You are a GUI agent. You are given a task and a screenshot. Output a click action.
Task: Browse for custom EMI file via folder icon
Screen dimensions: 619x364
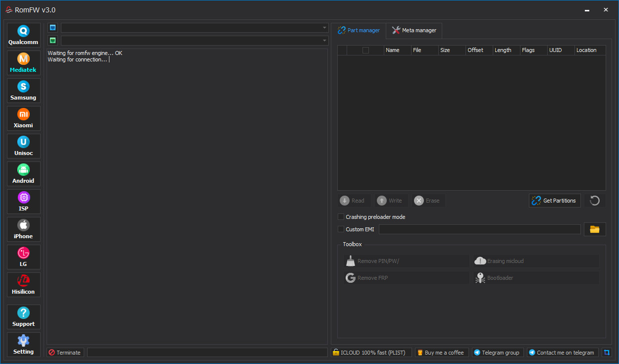click(x=595, y=229)
